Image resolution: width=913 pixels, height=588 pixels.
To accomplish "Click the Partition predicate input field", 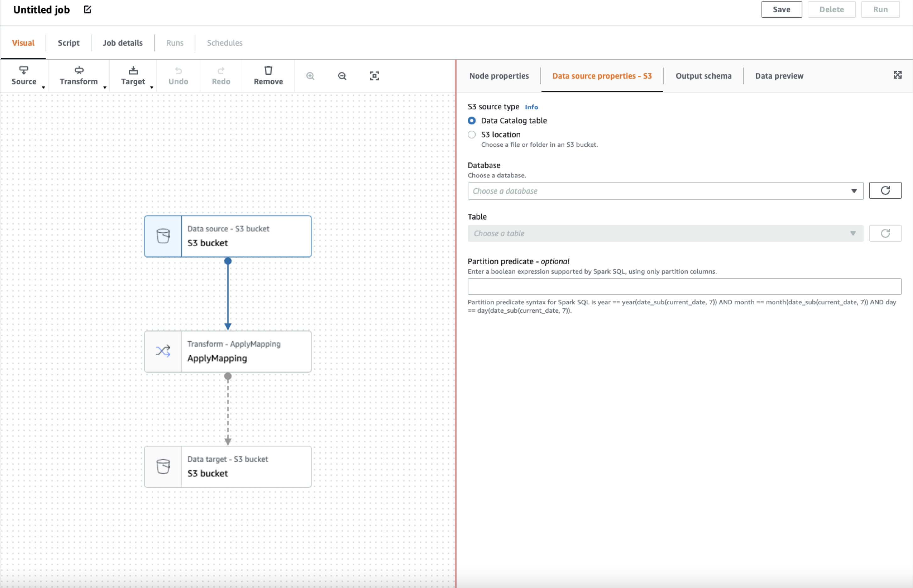I will (x=684, y=286).
